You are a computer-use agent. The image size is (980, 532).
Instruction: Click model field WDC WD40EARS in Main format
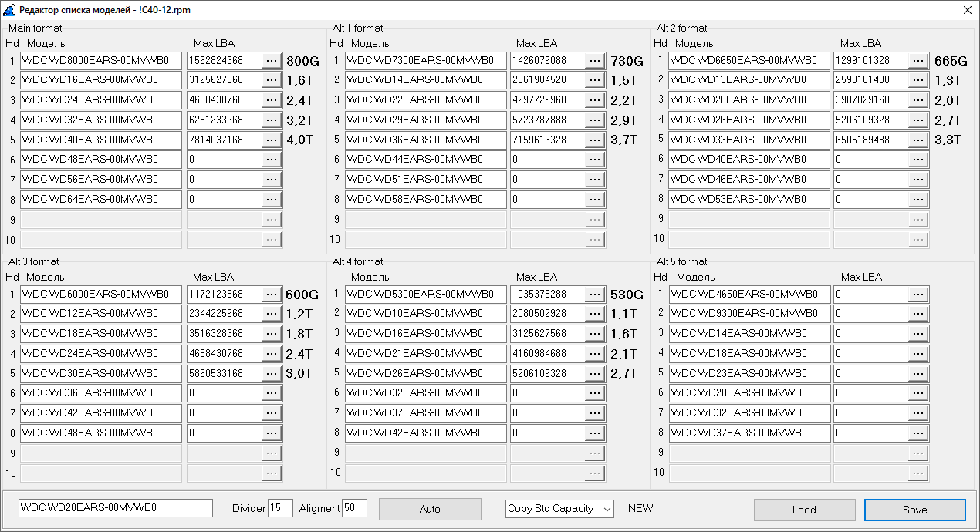pos(101,140)
